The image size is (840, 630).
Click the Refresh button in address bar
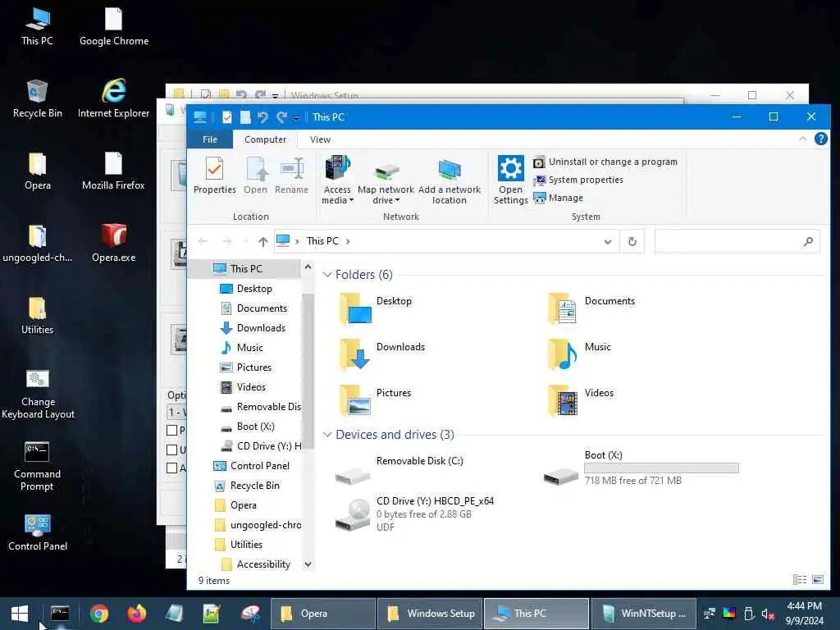point(632,242)
